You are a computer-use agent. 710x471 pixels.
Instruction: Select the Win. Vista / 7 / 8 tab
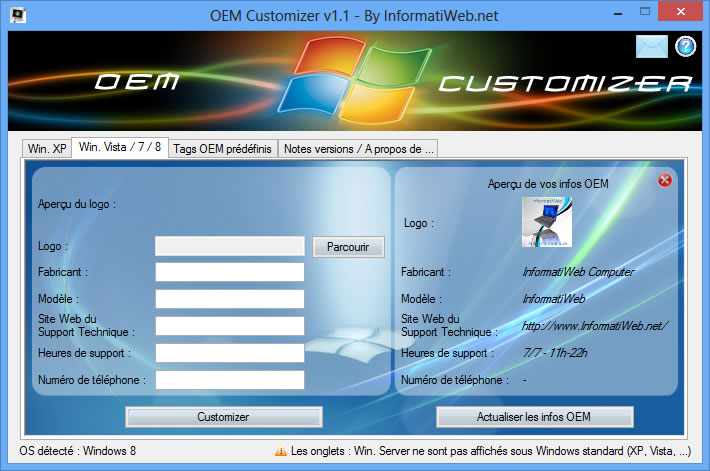(x=120, y=147)
